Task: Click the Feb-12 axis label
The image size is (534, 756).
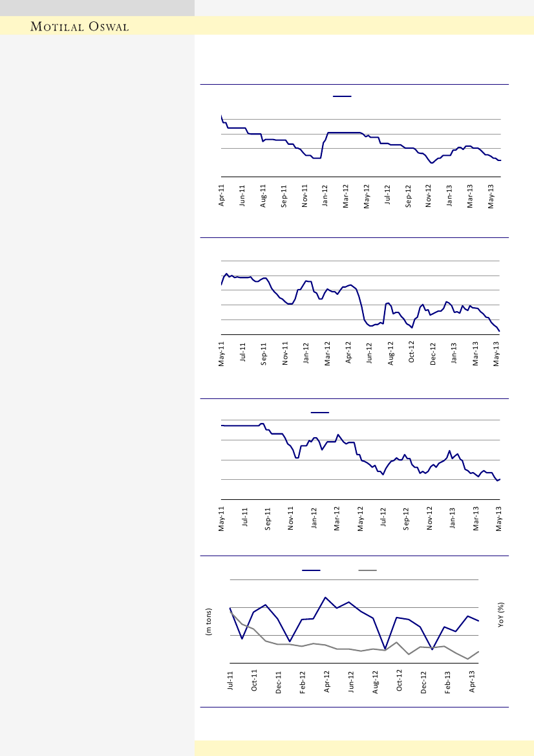Action: [x=303, y=682]
